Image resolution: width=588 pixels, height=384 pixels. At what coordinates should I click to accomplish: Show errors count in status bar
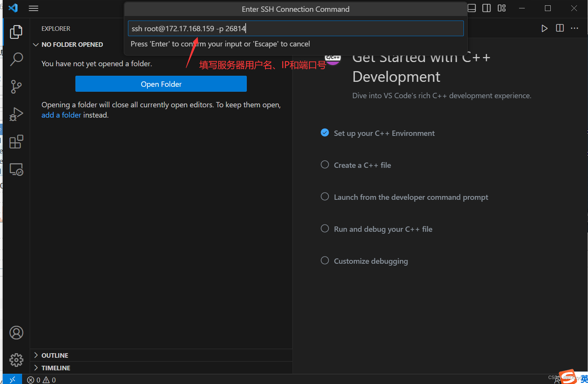[x=34, y=380]
